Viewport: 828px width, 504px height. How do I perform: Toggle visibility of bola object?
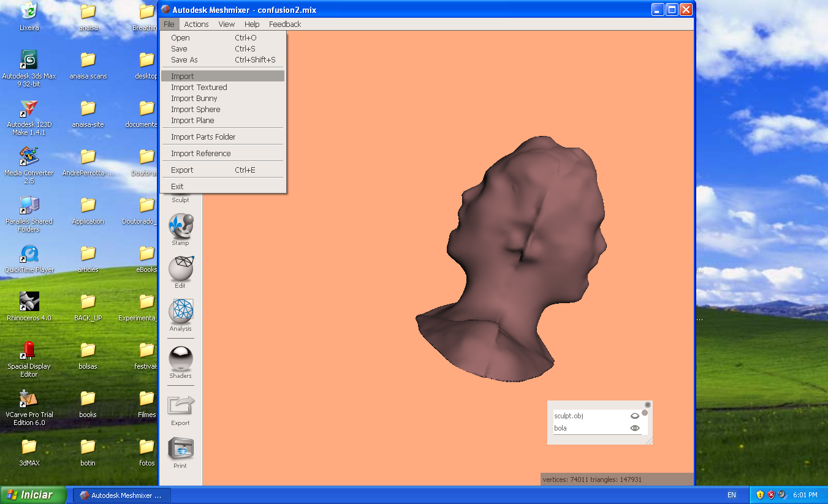point(635,428)
